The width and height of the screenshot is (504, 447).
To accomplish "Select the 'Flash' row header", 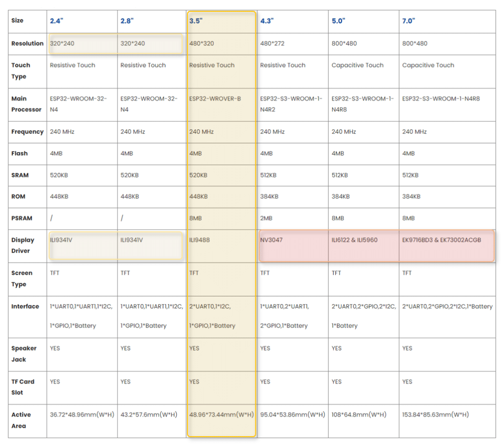I will [x=19, y=153].
